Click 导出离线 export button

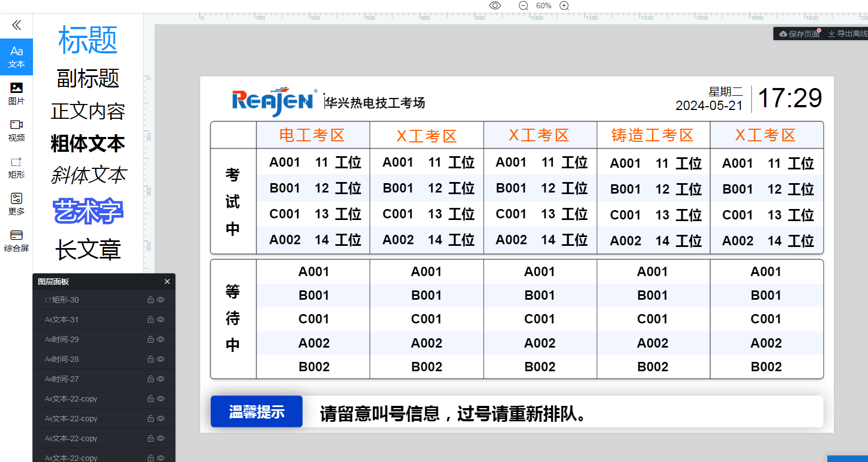(848, 34)
